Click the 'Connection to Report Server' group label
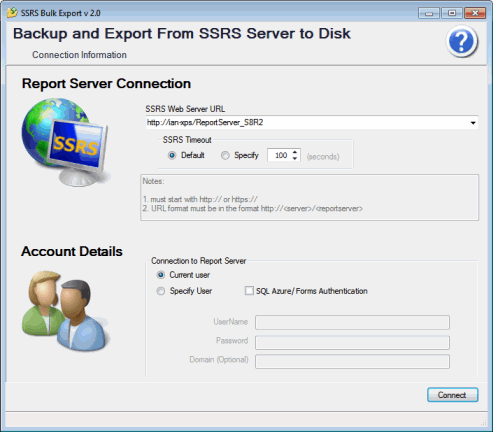The image size is (493, 432). point(199,261)
